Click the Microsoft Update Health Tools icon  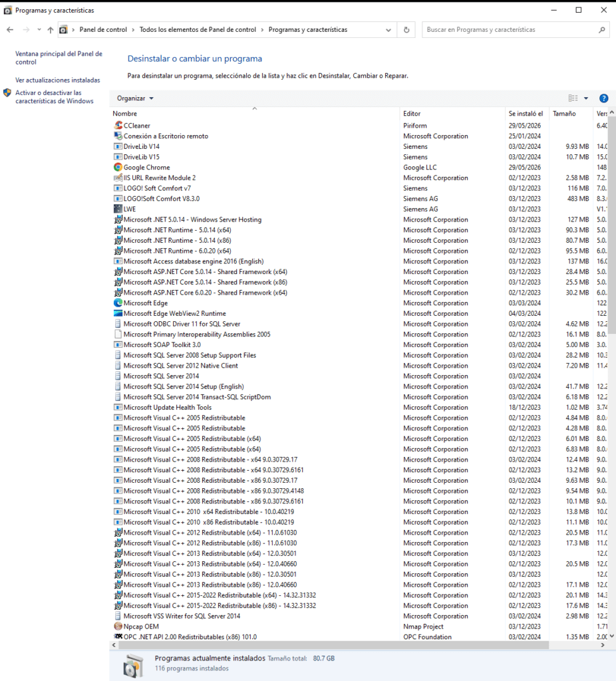point(118,408)
